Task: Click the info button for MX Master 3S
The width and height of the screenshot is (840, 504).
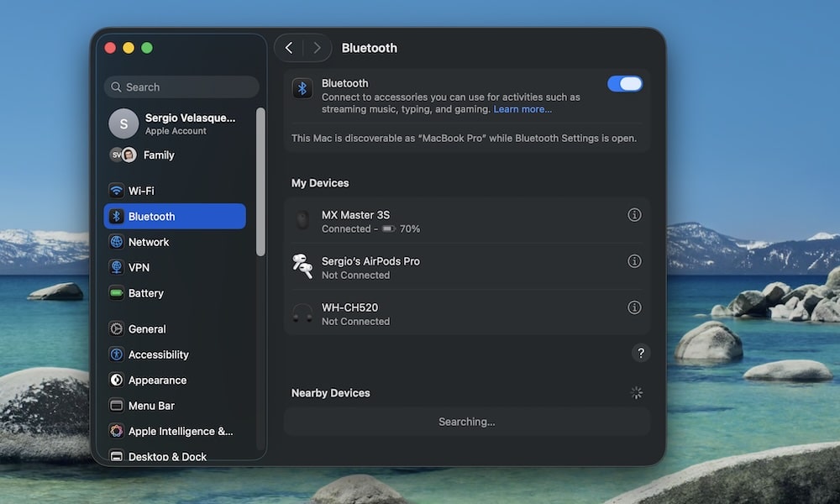Action: pyautogui.click(x=636, y=215)
